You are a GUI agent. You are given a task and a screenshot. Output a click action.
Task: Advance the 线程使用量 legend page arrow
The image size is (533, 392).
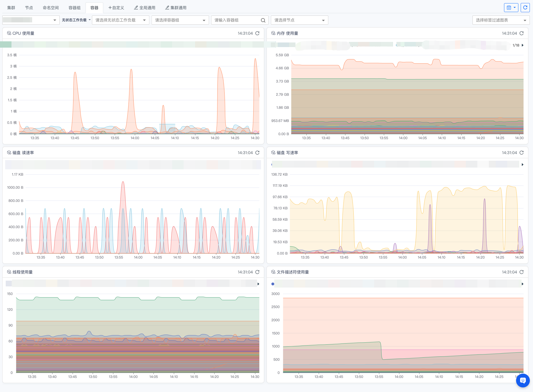258,284
